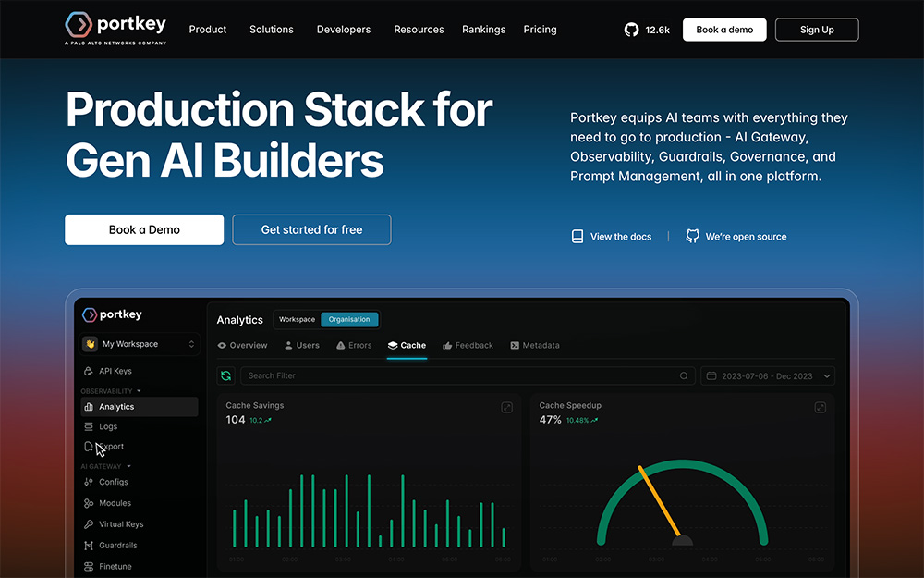Switch analytics scope to Organisation
Viewport: 924px width, 578px height.
point(349,319)
